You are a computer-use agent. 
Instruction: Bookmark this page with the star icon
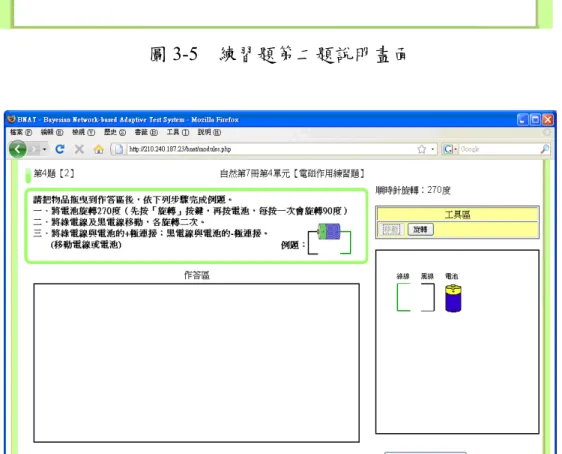tap(422, 149)
